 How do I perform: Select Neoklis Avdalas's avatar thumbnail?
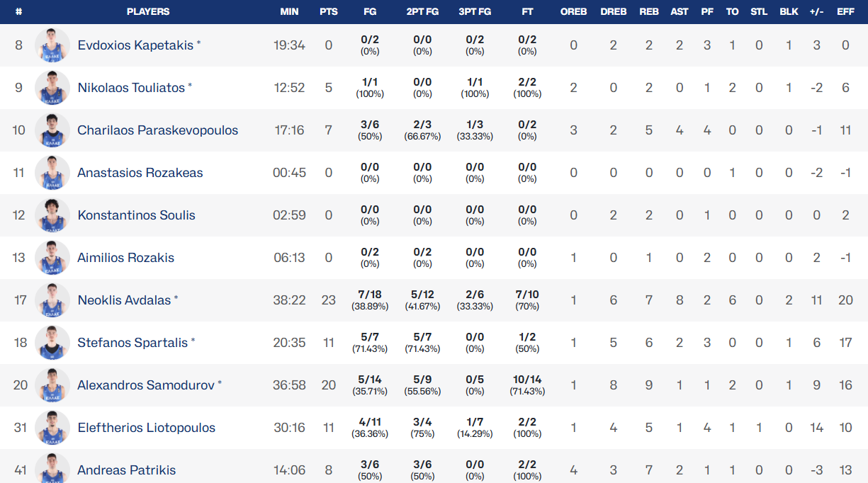pyautogui.click(x=52, y=300)
